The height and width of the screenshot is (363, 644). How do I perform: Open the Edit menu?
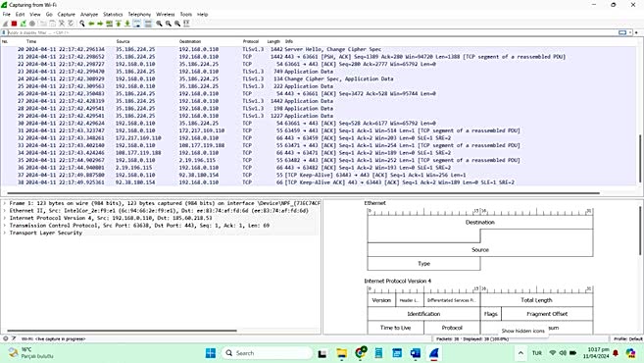pyautogui.click(x=21, y=14)
